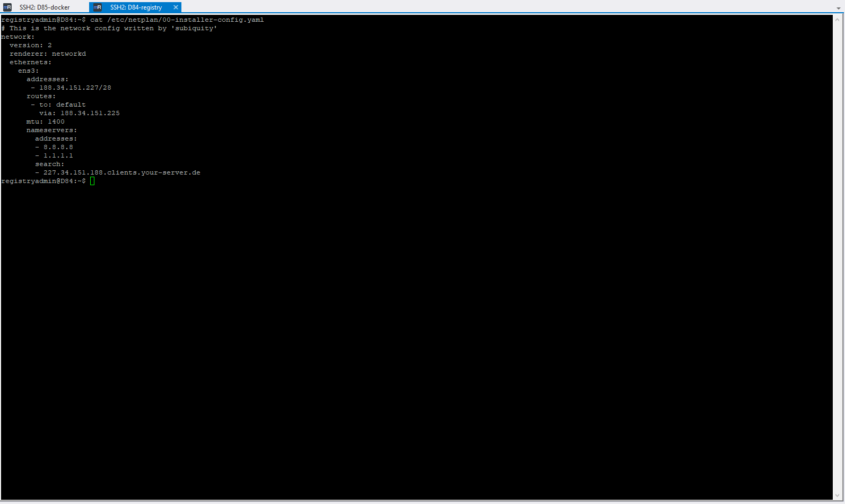Click the 'cat /etc/netplan/00-installer-config.yaml' command text
This screenshot has width=845, height=504.
(x=177, y=20)
